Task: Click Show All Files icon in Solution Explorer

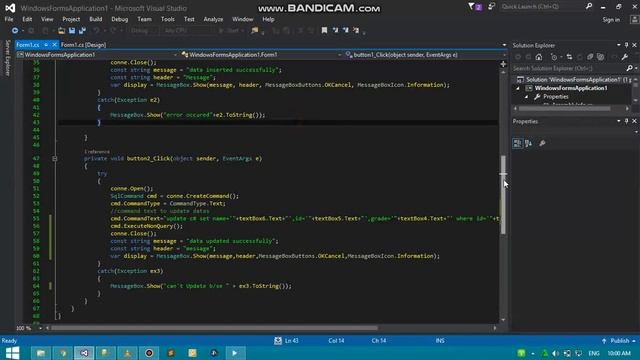Action: click(x=600, y=57)
